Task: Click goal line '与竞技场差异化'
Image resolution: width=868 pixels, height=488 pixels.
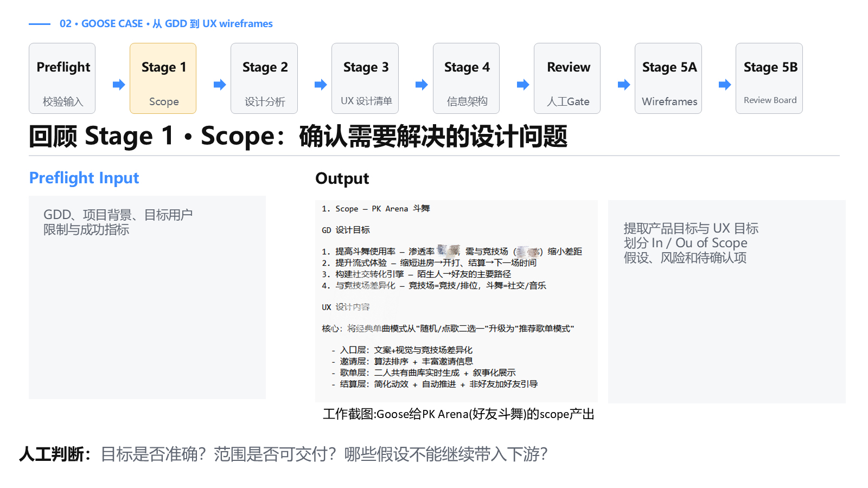Action: 434,286
